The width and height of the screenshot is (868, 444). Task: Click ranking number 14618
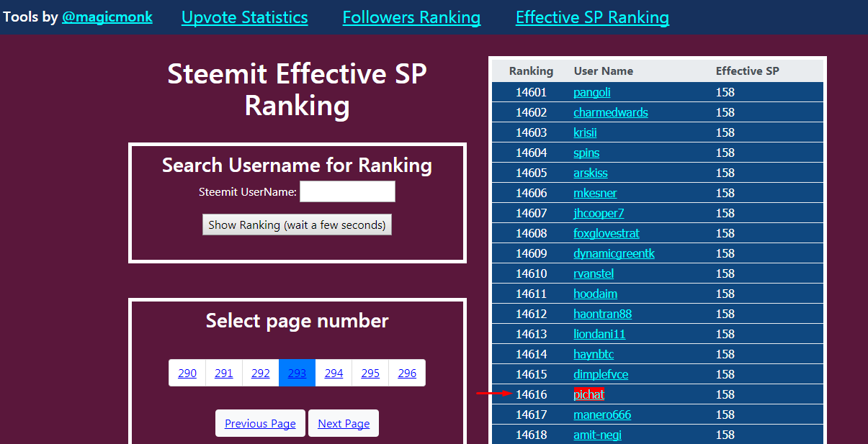[531, 435]
